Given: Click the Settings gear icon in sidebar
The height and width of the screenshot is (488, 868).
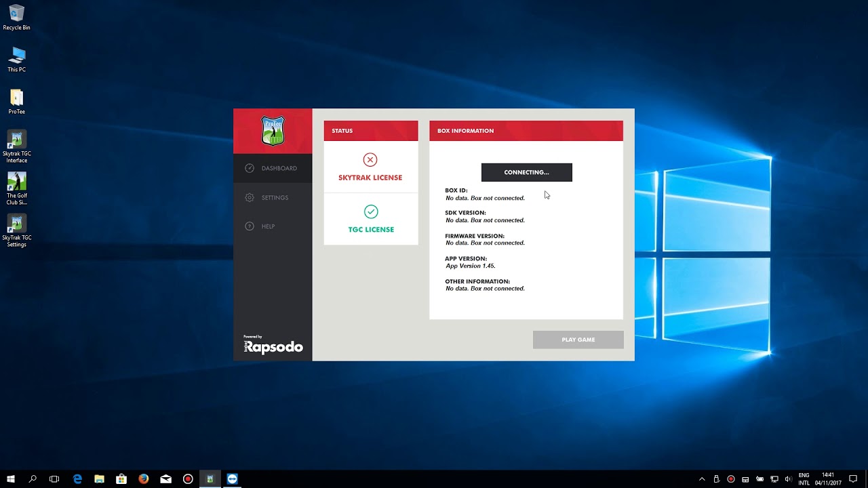Looking at the screenshot, I should 250,197.
